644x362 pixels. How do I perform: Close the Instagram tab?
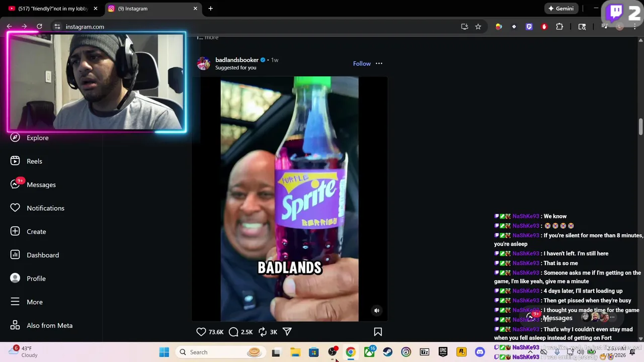click(195, 9)
